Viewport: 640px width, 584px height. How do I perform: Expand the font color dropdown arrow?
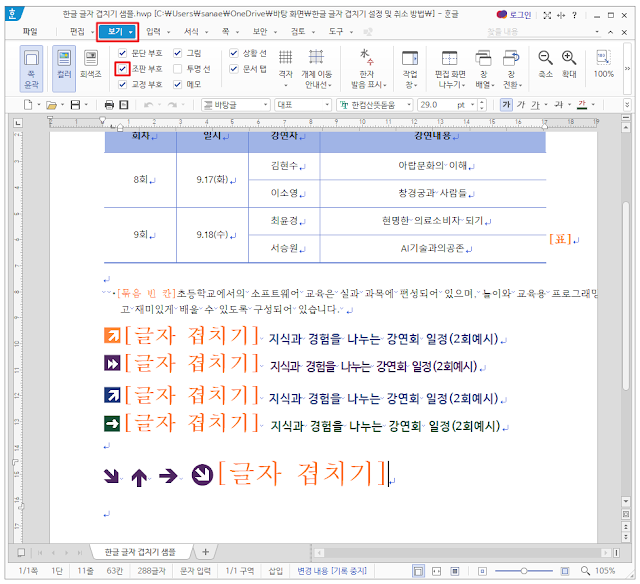(593, 105)
